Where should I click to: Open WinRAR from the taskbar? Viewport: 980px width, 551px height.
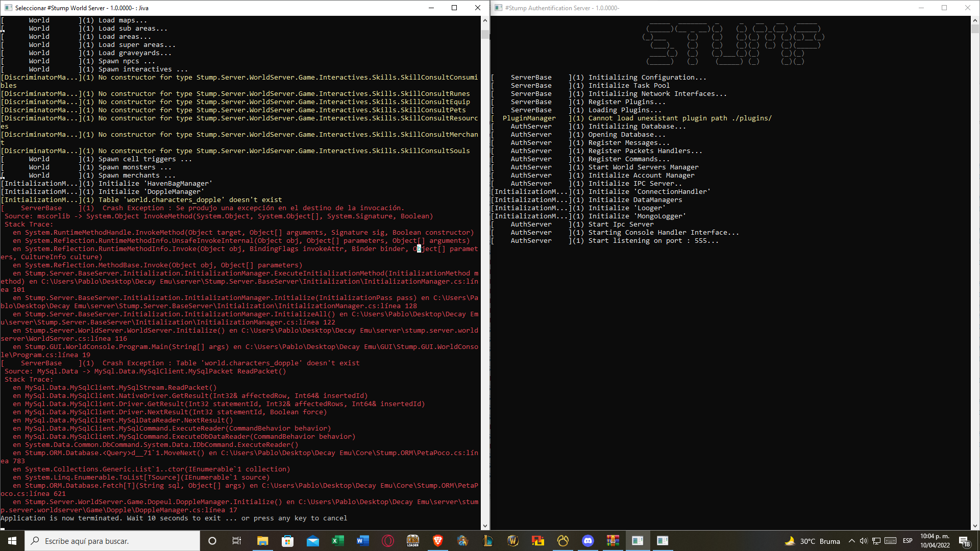point(612,541)
